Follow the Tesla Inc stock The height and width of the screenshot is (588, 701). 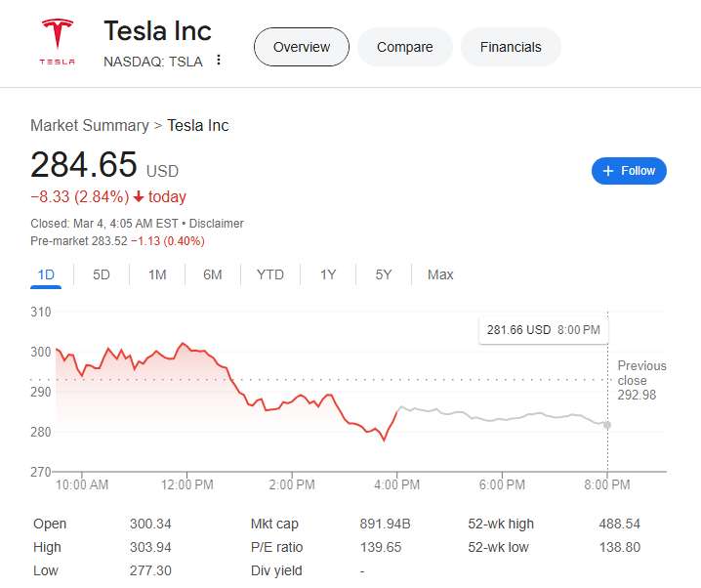pyautogui.click(x=629, y=171)
